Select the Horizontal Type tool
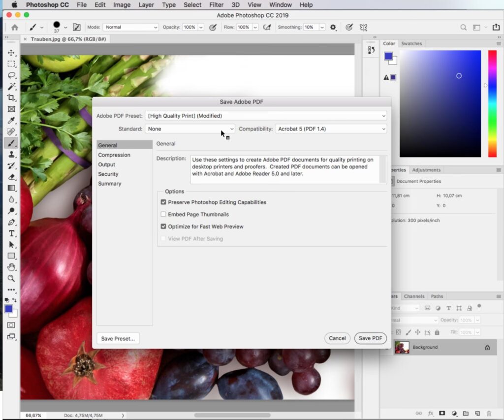The width and height of the screenshot is (504, 420). [11, 233]
